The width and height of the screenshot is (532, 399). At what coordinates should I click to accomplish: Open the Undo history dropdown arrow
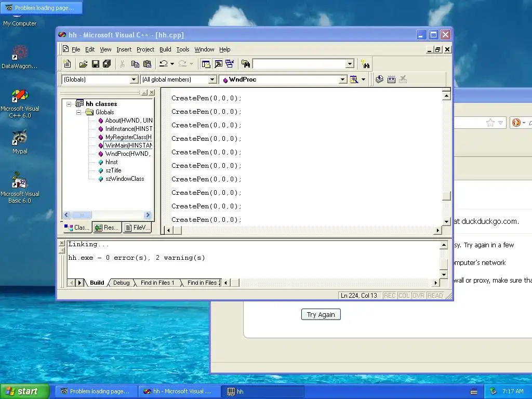point(172,64)
